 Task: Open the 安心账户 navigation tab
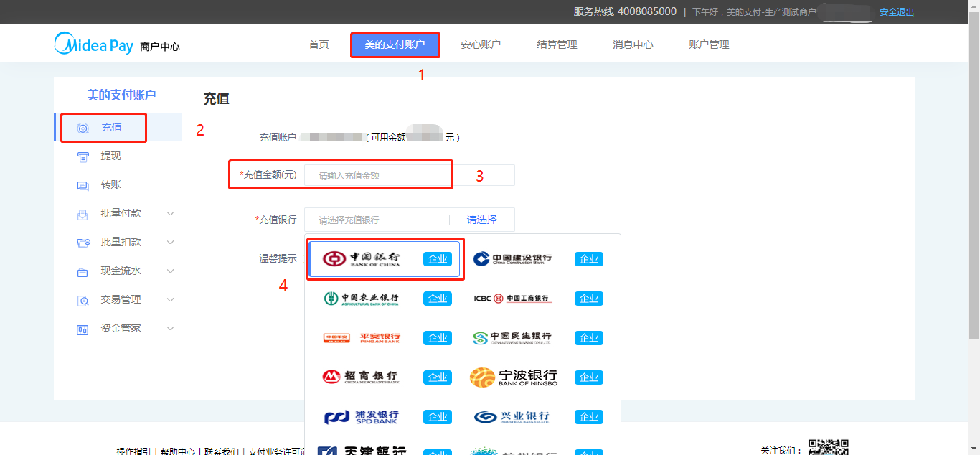coord(481,44)
